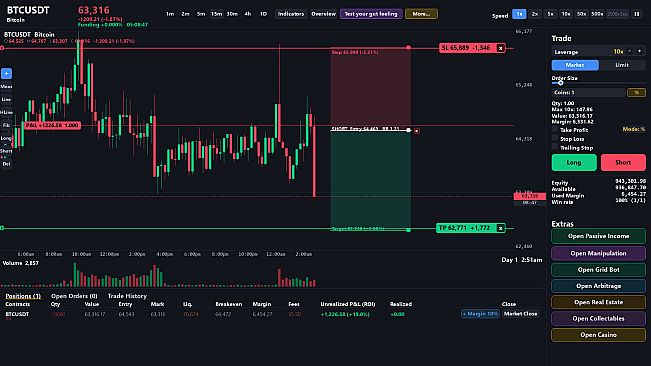Screen dimensions: 651x366
Task: Switch chart to 15m timeframe
Action: coord(216,14)
